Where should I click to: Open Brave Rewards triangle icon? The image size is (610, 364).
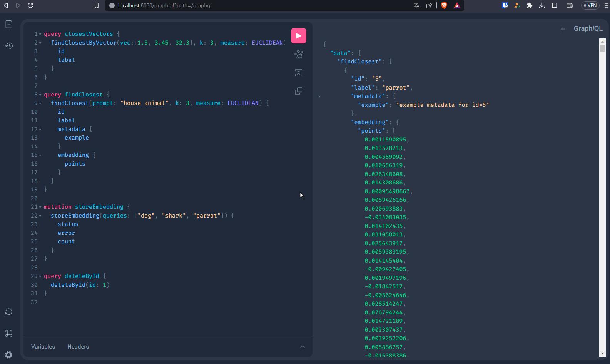(x=457, y=5)
